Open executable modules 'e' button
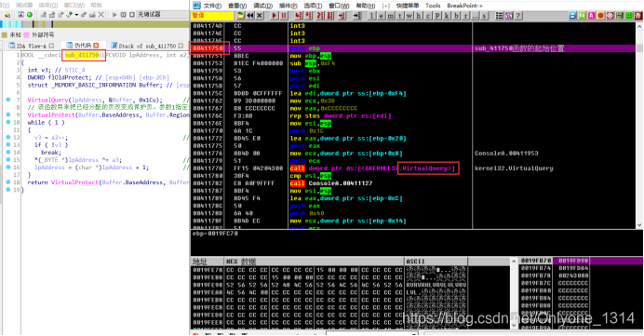Viewport: 644px width, 336px height. 382,16
